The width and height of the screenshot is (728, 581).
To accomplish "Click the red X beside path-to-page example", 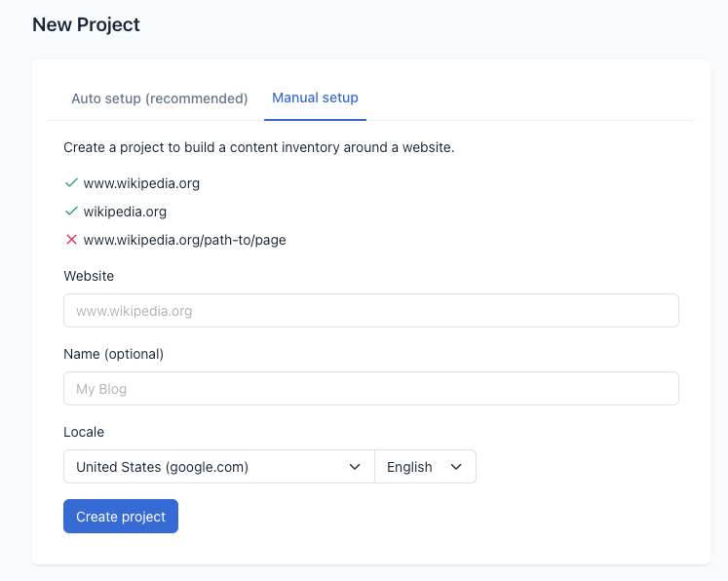I will (71, 240).
